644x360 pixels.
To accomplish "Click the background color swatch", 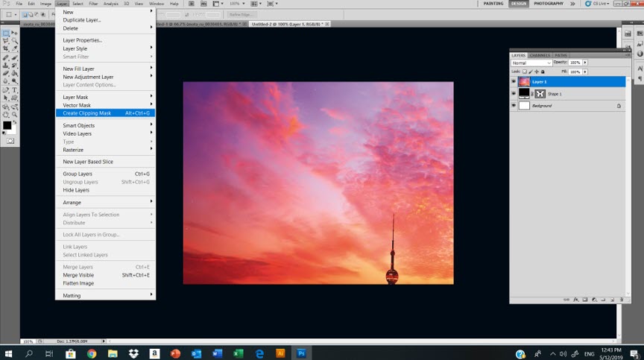I will coord(13,130).
